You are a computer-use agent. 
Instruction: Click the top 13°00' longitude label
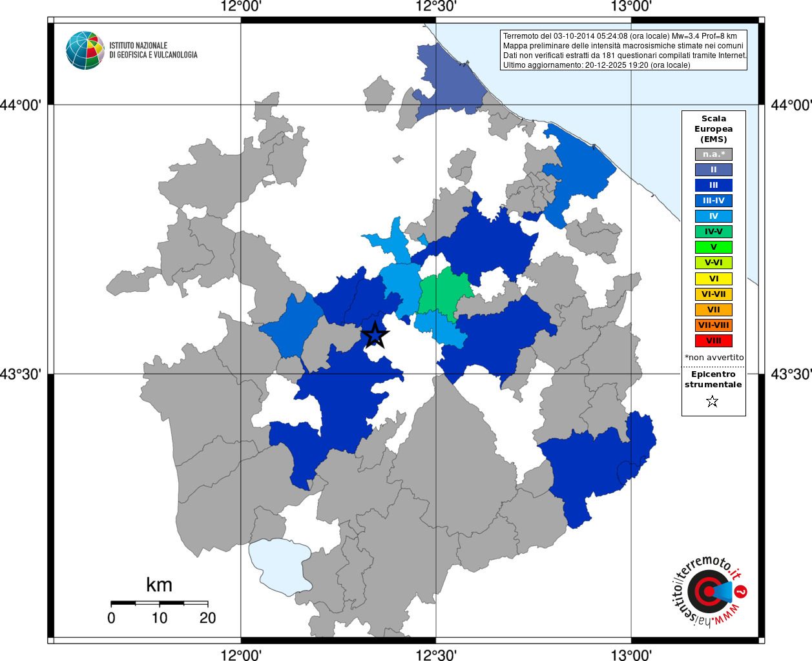coord(631,6)
